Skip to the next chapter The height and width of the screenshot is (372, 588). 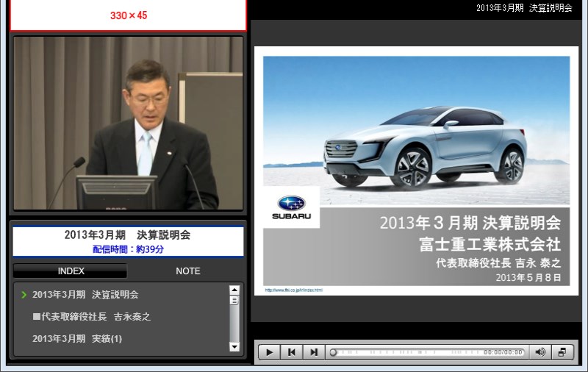[314, 352]
